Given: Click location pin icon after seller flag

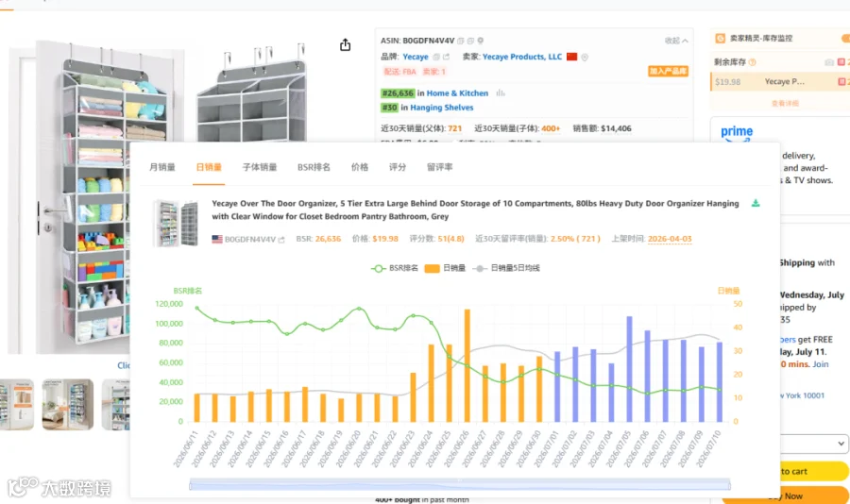Looking at the screenshot, I should click(585, 57).
